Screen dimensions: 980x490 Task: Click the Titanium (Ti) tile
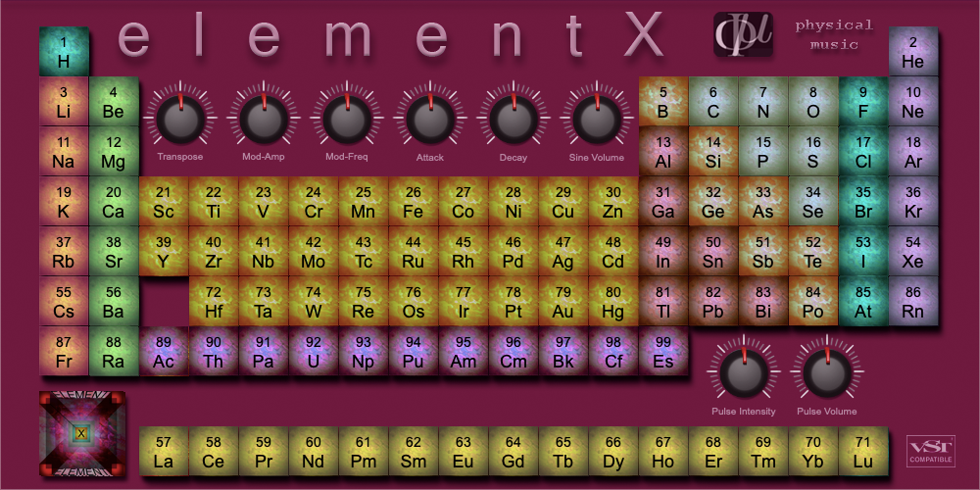point(214,201)
